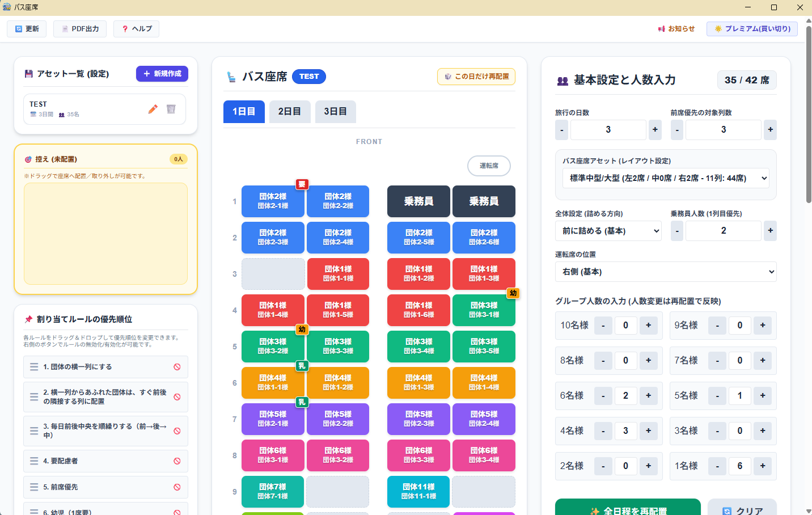The image size is (812, 515).
Task: Click the orange 幼 badge on seat 団体3-2様
Action: point(302,330)
